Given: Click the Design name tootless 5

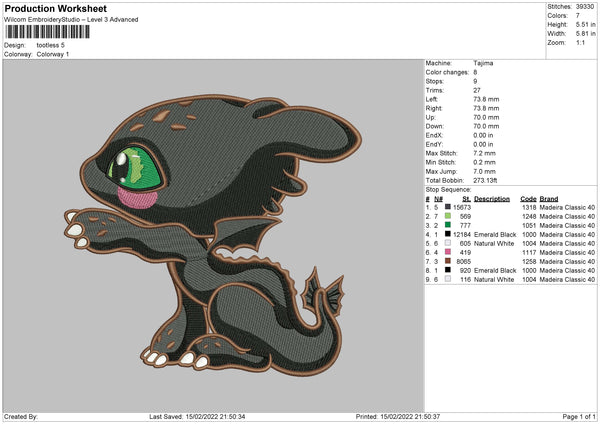Looking at the screenshot, I should tap(51, 45).
